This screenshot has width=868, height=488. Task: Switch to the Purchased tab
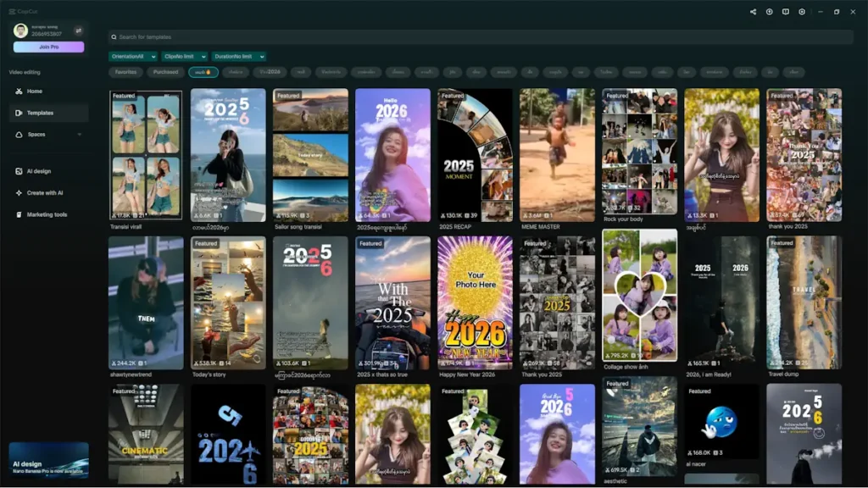pyautogui.click(x=165, y=72)
